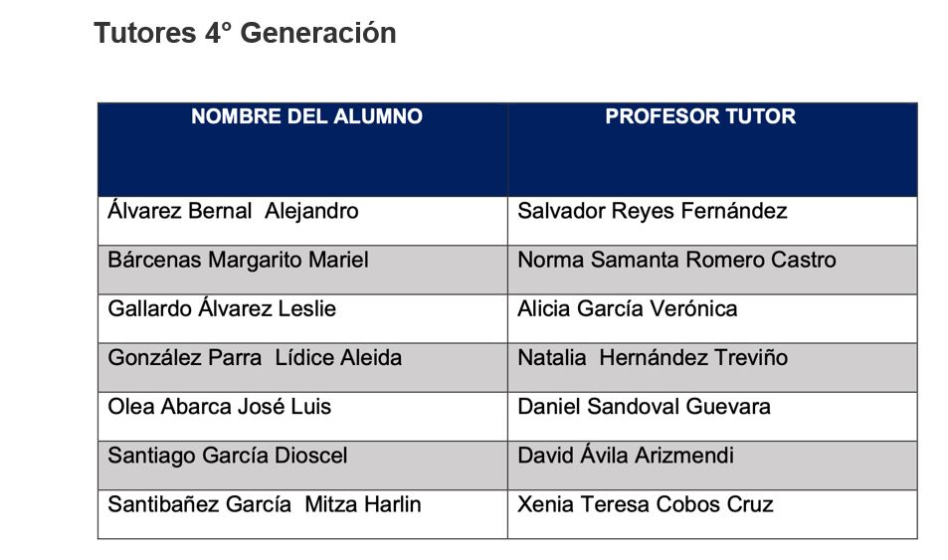Click the word 'Generación' in the title
The image size is (948, 560).
318,33
